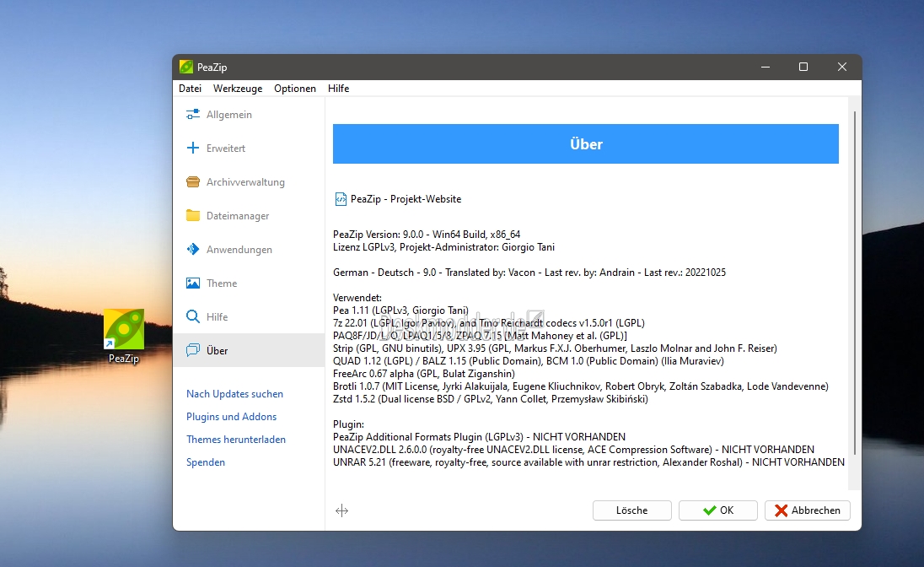
Task: Click the blue Über header banner
Action: [586, 144]
